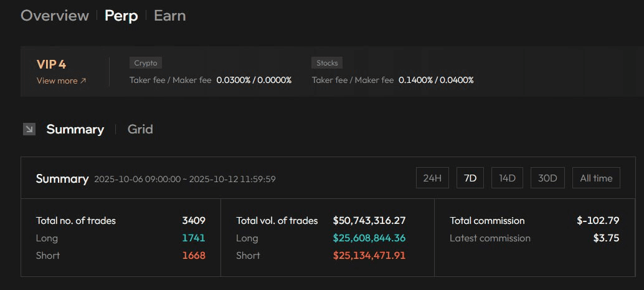Choose the 7D time range
Image resolution: width=644 pixels, height=290 pixels.
[470, 178]
